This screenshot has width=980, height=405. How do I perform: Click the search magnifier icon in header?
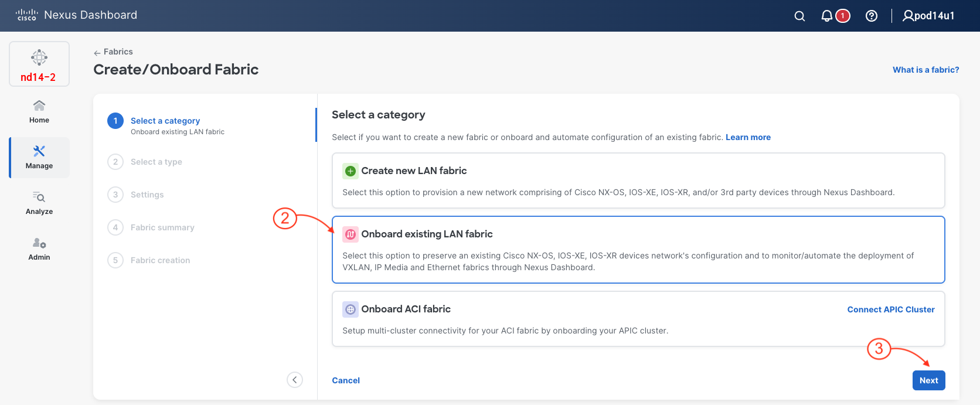pyautogui.click(x=799, y=16)
